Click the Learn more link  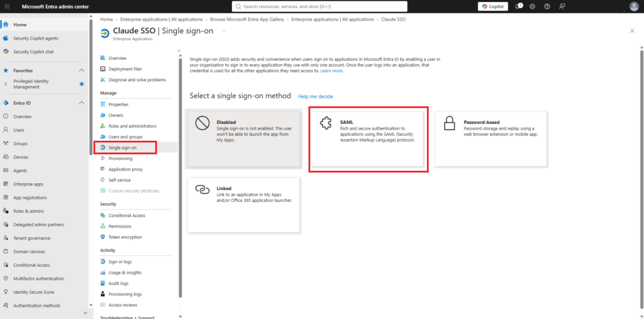point(331,70)
